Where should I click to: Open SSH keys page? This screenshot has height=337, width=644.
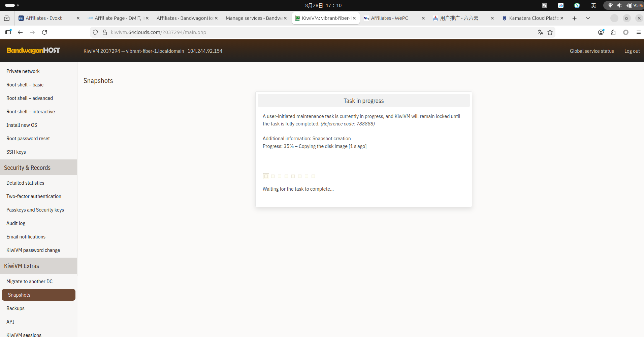click(16, 152)
